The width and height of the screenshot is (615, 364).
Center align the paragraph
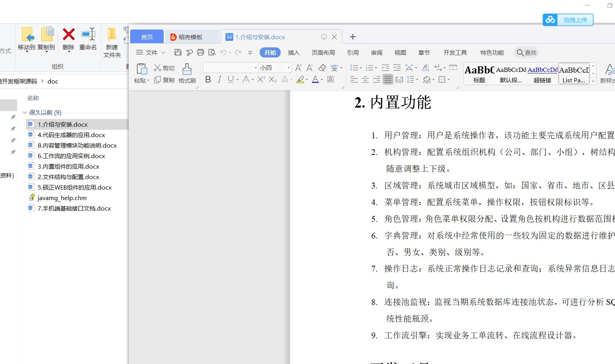[365, 80]
